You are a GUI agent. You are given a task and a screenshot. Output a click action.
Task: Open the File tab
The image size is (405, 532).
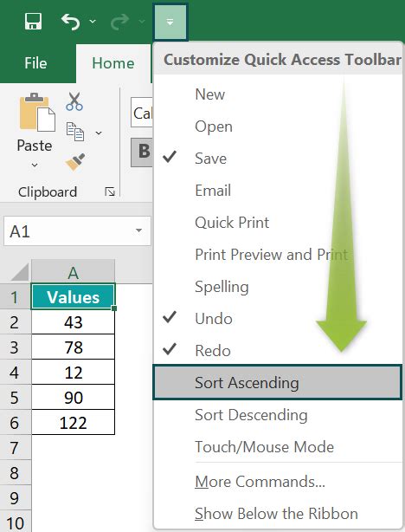(35, 63)
